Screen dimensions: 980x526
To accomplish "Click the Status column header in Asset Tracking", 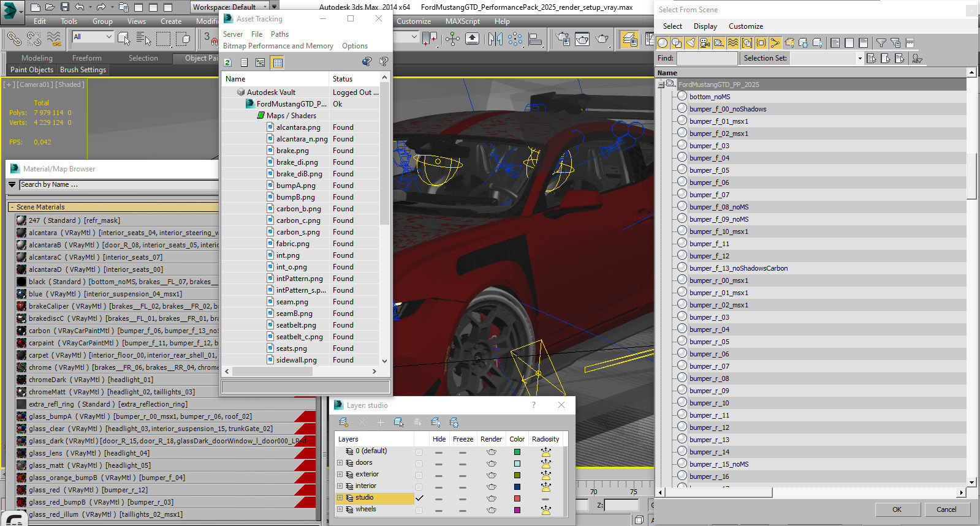I will pyautogui.click(x=354, y=79).
